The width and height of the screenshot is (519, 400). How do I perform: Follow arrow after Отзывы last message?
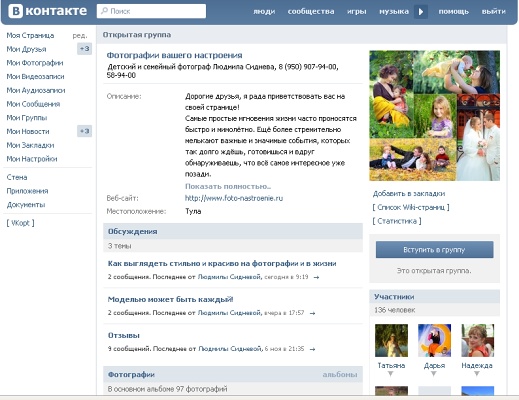[312, 349]
